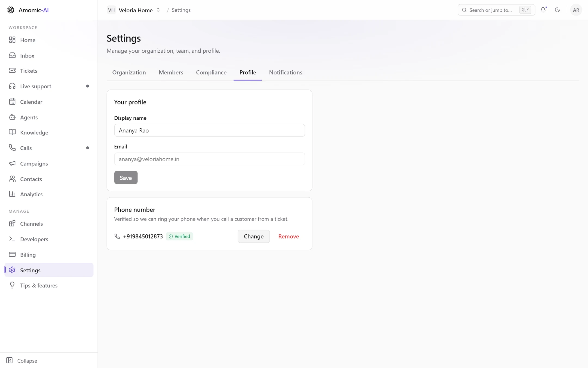Open Tickets via its ticket icon
Image resolution: width=588 pixels, height=368 pixels.
coord(12,71)
